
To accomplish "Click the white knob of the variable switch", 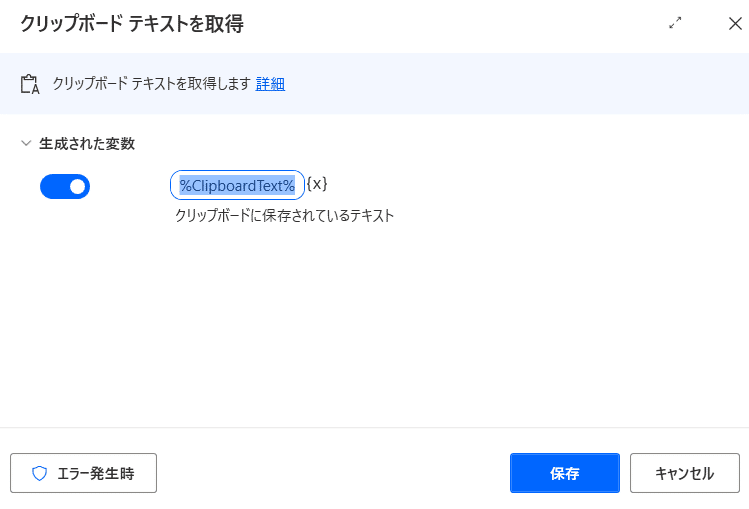I will click(77, 186).
